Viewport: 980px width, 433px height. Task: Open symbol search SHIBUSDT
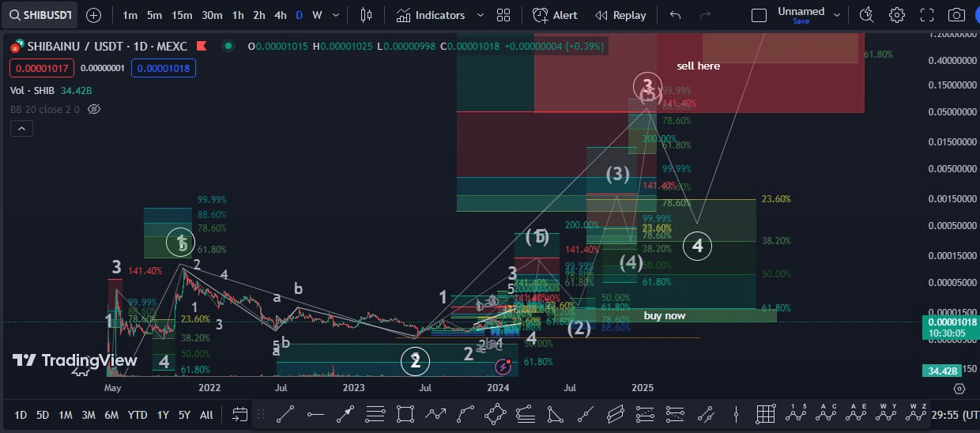[x=38, y=15]
